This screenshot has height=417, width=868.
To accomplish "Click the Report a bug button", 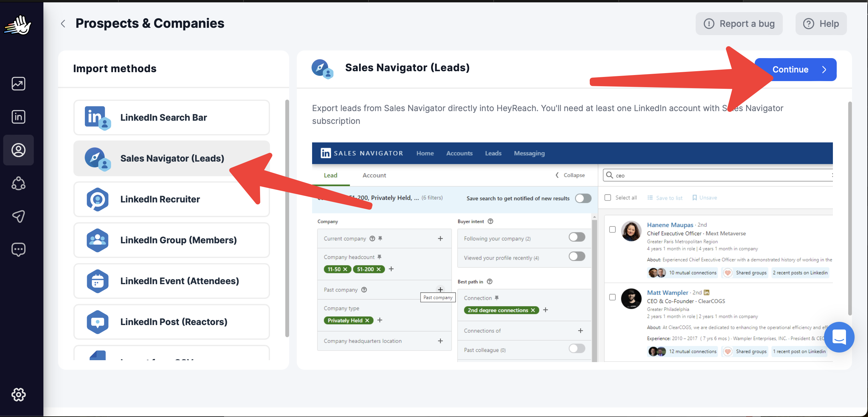I will [x=739, y=24].
